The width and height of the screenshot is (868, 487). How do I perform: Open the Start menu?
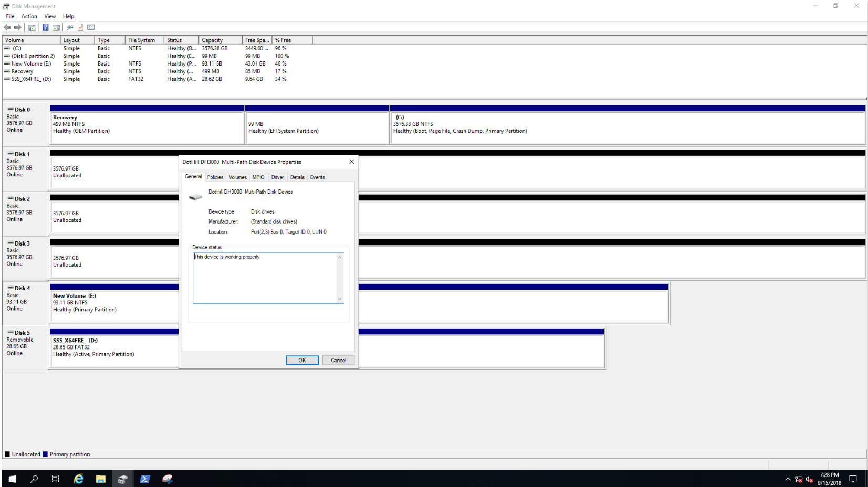point(12,479)
